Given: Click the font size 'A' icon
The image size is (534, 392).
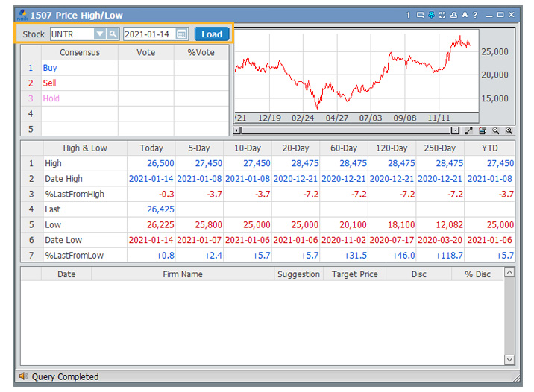Looking at the screenshot, I should coord(465,15).
